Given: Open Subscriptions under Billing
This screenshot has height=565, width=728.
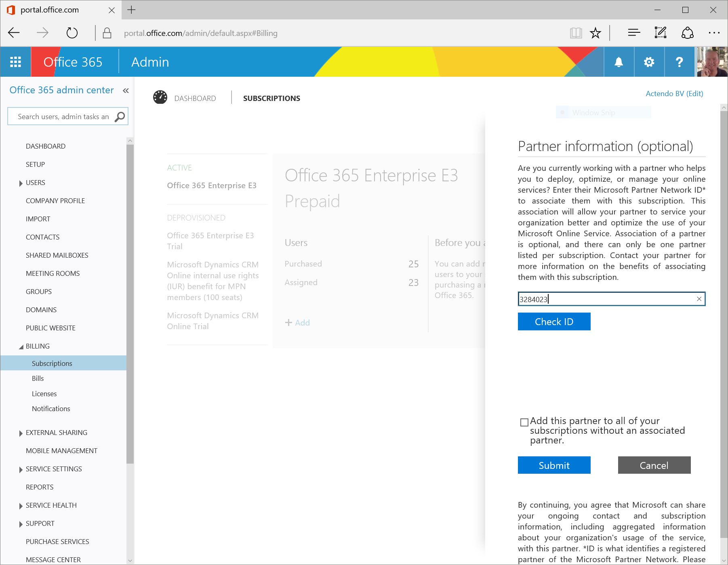Looking at the screenshot, I should click(63, 363).
